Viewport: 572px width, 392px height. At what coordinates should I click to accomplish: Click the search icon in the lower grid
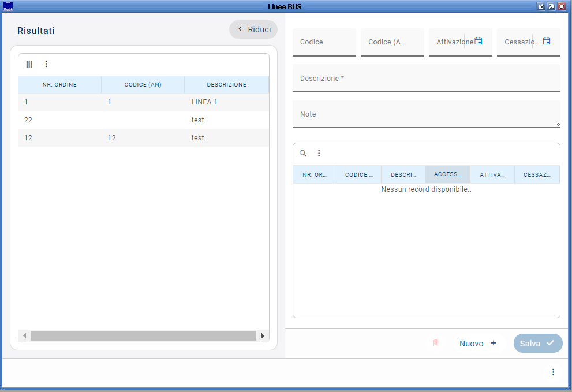click(x=303, y=154)
